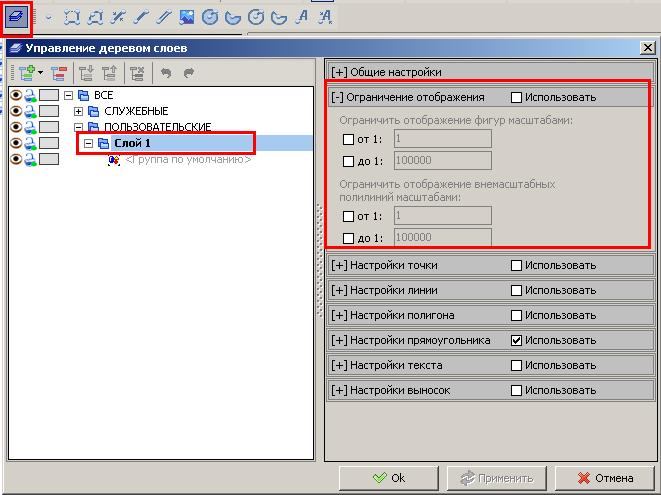This screenshot has height=495, width=661.
Task: Check the first 'от 1:' scale limit box
Action: pyautogui.click(x=348, y=139)
